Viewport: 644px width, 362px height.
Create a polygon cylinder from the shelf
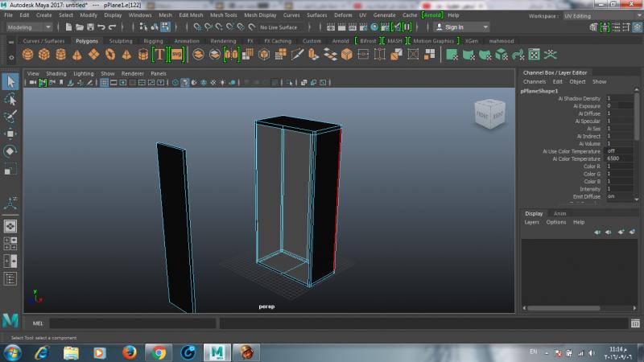(x=61, y=55)
